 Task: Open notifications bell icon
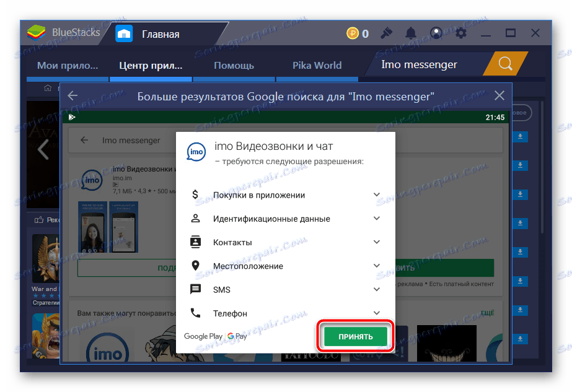pyautogui.click(x=411, y=33)
